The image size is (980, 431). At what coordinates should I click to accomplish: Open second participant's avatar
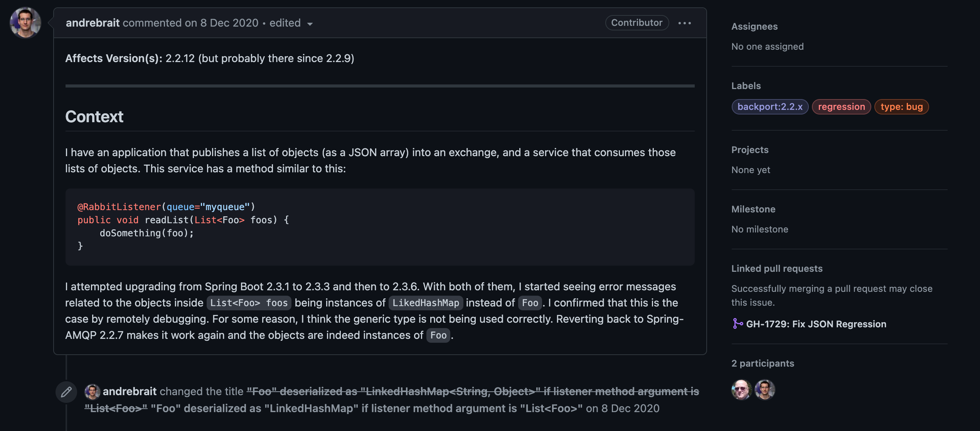pyautogui.click(x=765, y=390)
